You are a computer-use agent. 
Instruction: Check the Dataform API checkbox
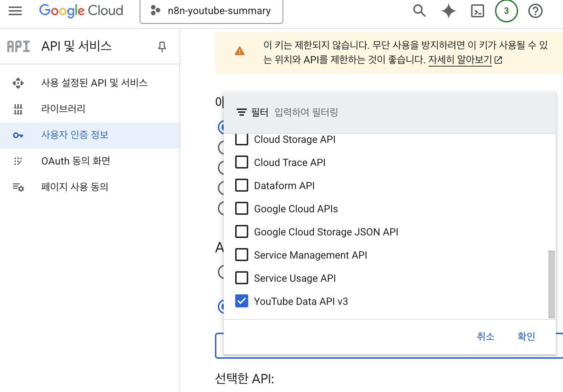coord(242,185)
